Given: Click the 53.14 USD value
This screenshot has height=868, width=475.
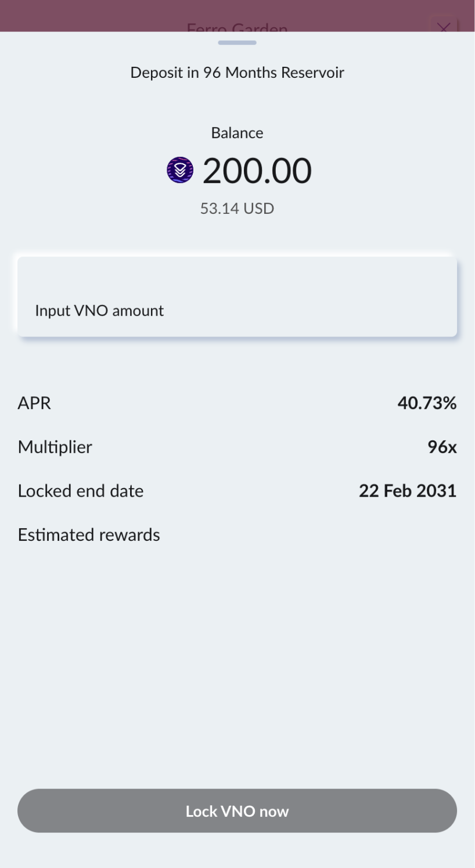Looking at the screenshot, I should 237,208.
